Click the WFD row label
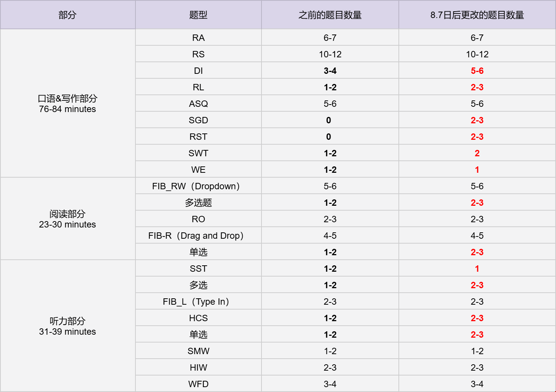 198,384
